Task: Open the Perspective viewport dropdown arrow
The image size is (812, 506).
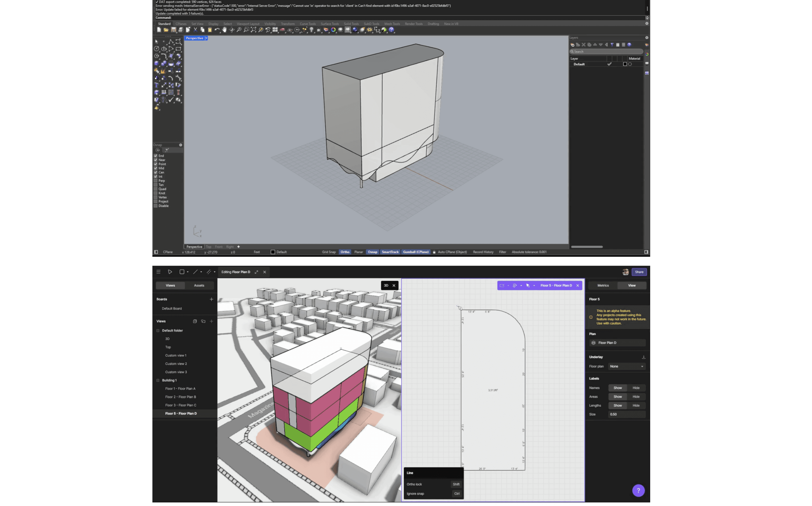Action: coord(206,38)
